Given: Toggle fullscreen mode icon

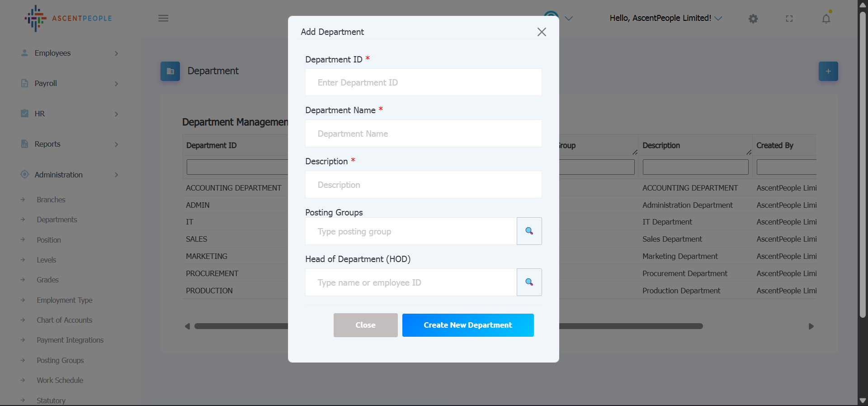Looking at the screenshot, I should pos(789,19).
